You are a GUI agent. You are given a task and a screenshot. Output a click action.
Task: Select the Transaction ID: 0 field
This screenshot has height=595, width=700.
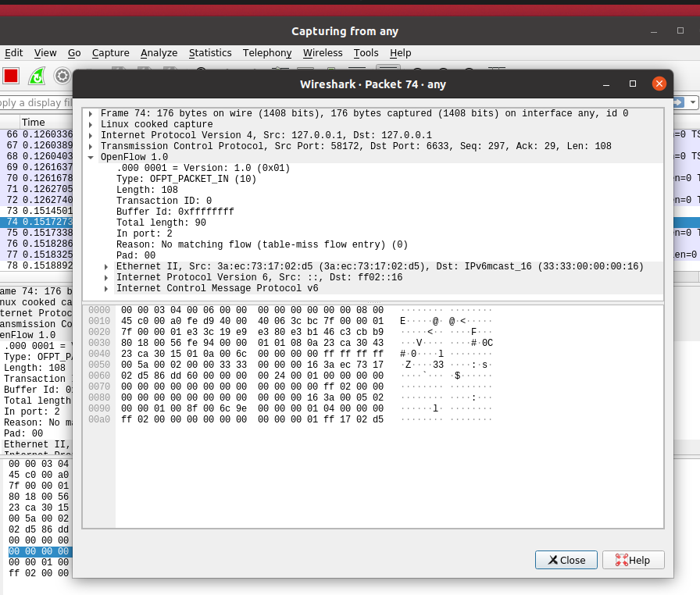(x=164, y=201)
